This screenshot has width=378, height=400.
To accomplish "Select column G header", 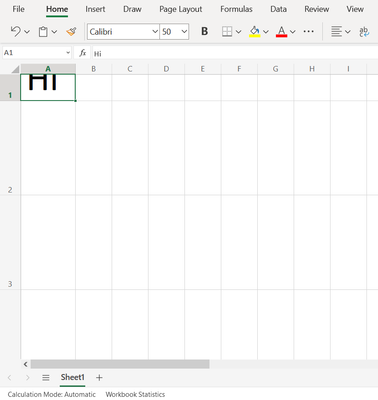I will point(276,69).
